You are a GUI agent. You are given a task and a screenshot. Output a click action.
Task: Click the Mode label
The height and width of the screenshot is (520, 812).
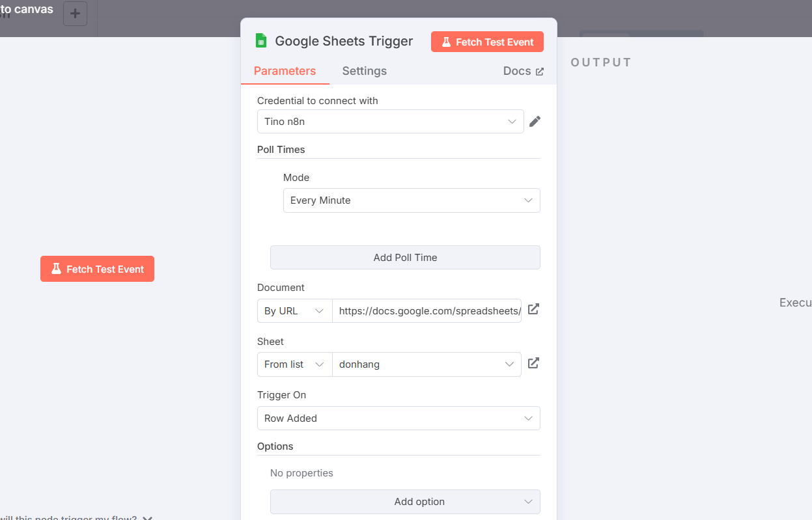coord(296,178)
